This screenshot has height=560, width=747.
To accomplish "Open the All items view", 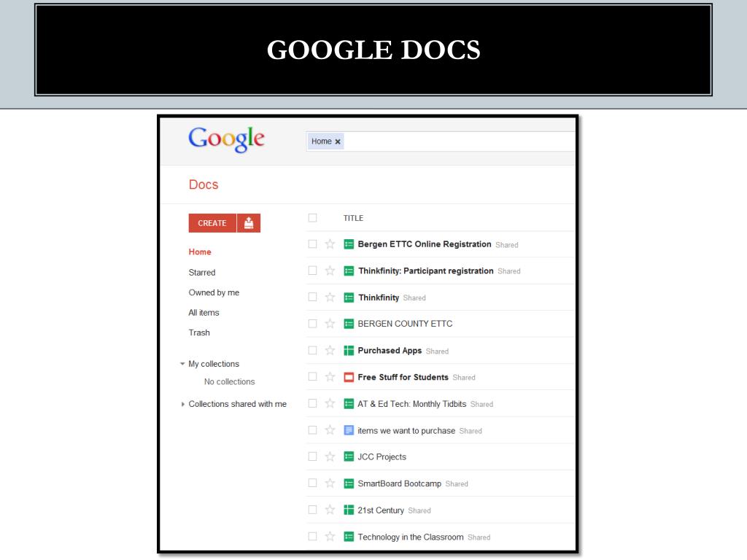I will 204,312.
